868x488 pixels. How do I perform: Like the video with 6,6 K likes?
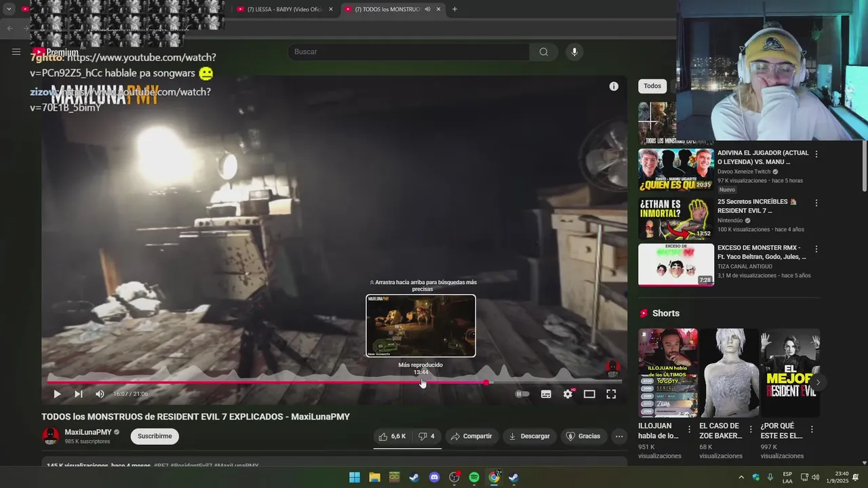[393, 436]
